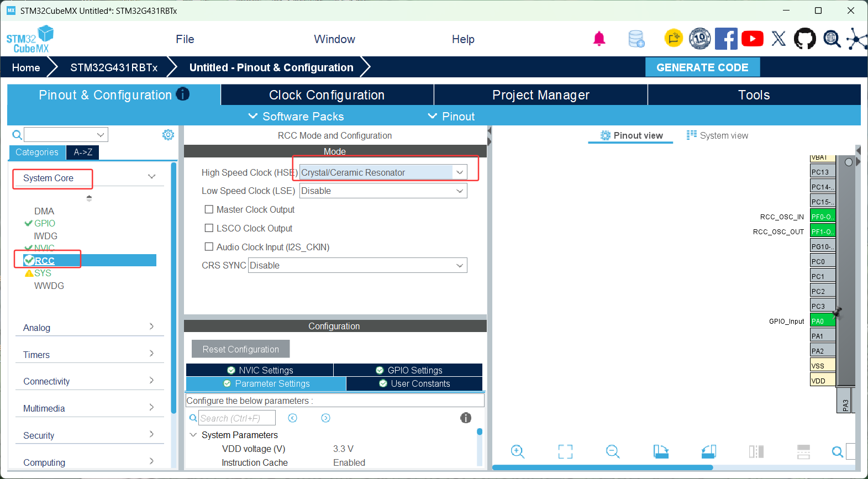Click the parameter info icon
Screen dimensions: 868x479
466,418
